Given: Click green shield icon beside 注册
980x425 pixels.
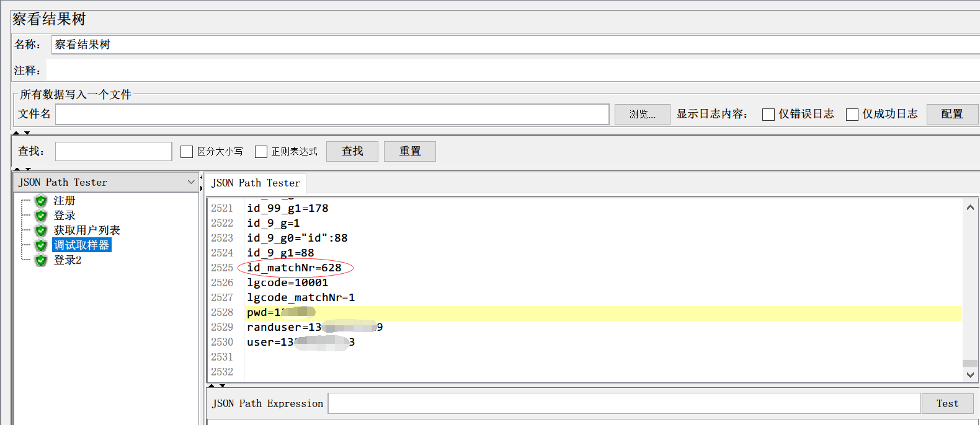Looking at the screenshot, I should tap(41, 201).
